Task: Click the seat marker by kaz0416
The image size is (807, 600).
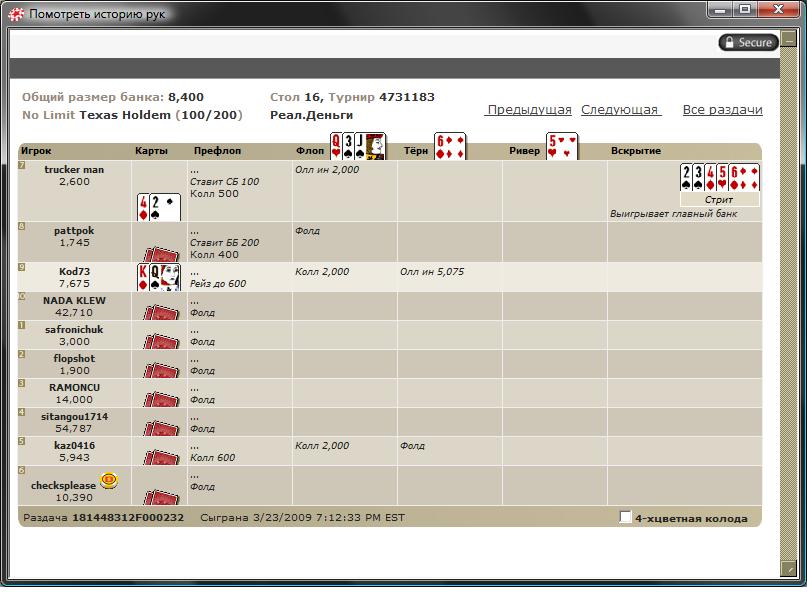Action: 22,441
